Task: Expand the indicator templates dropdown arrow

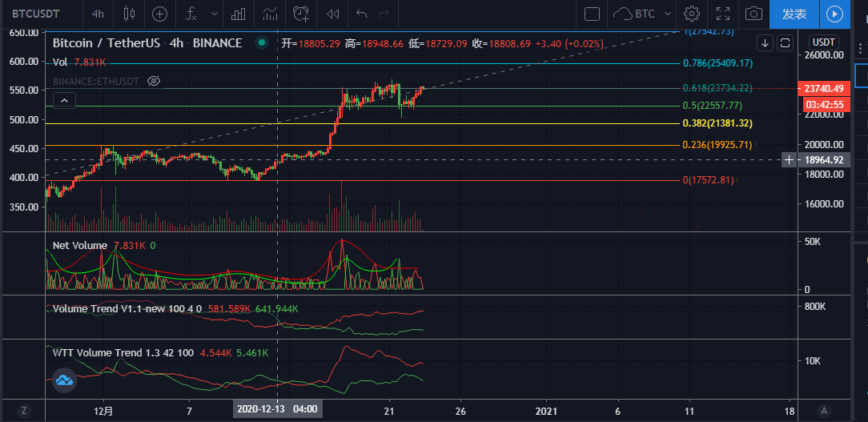Action: pos(213,14)
